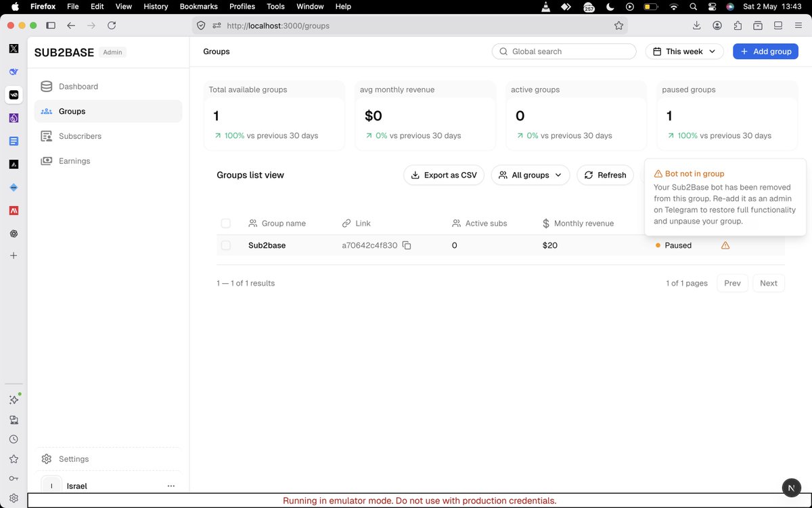Click the Add group button
This screenshot has width=812, height=508.
coord(765,51)
